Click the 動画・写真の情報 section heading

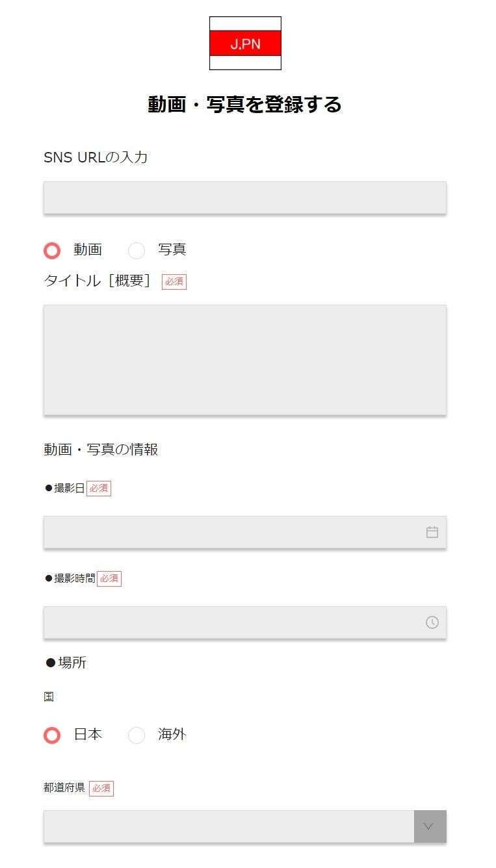(101, 449)
